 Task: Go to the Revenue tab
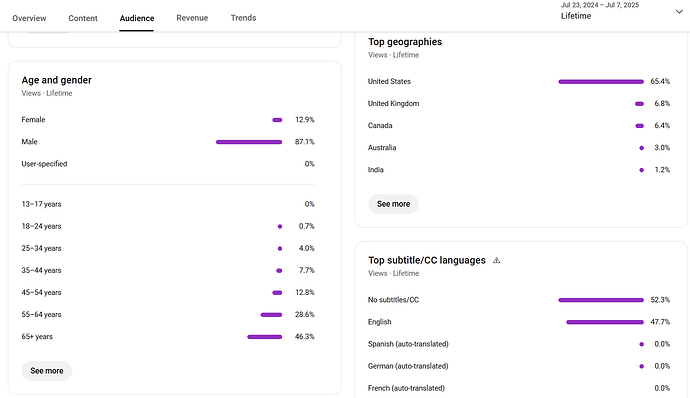(x=192, y=18)
